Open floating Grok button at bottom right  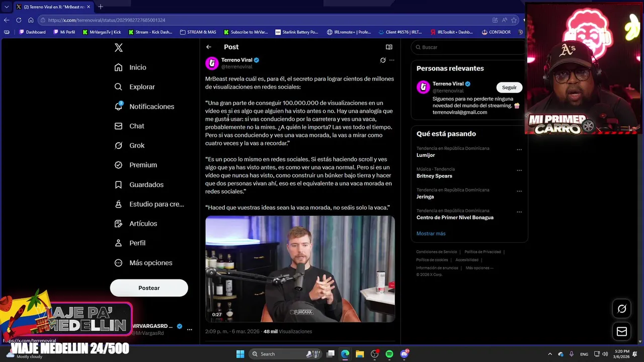(x=622, y=309)
